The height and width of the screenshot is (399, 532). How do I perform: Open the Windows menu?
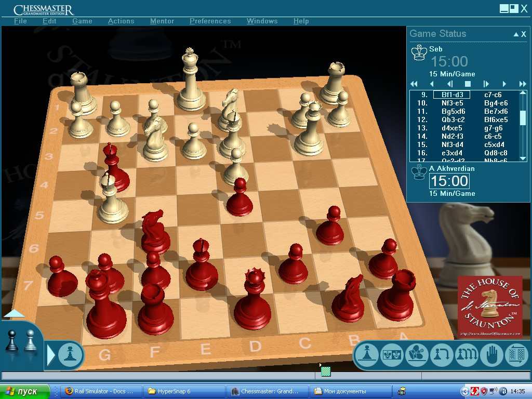(x=262, y=21)
